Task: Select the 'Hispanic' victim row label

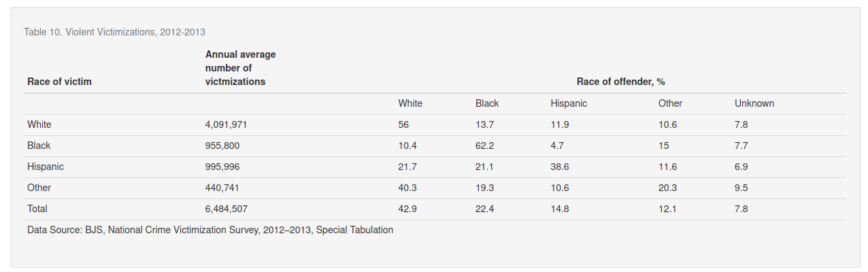Action: click(x=46, y=167)
